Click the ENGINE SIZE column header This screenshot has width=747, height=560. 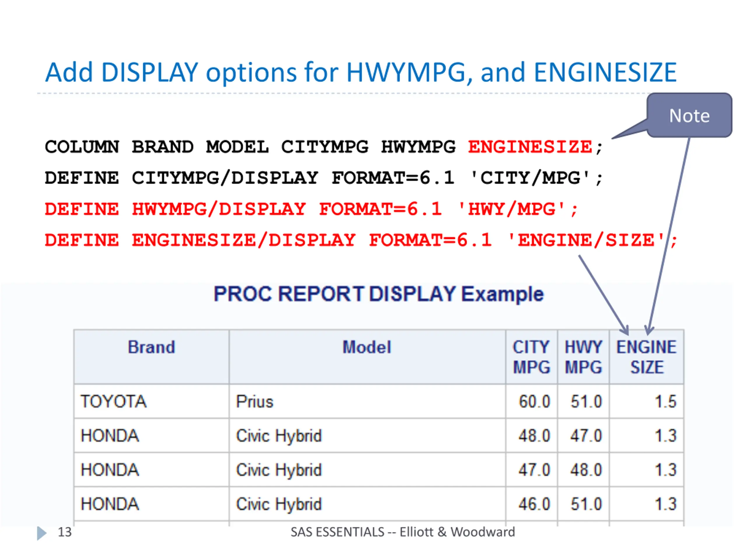647,357
